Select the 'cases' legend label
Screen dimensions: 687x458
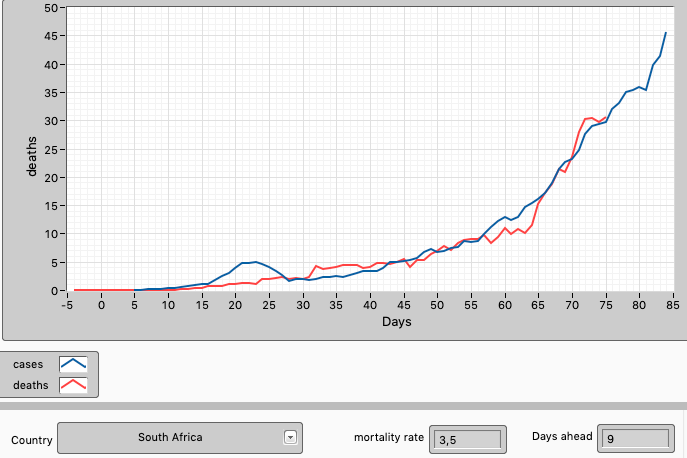[x=28, y=365]
